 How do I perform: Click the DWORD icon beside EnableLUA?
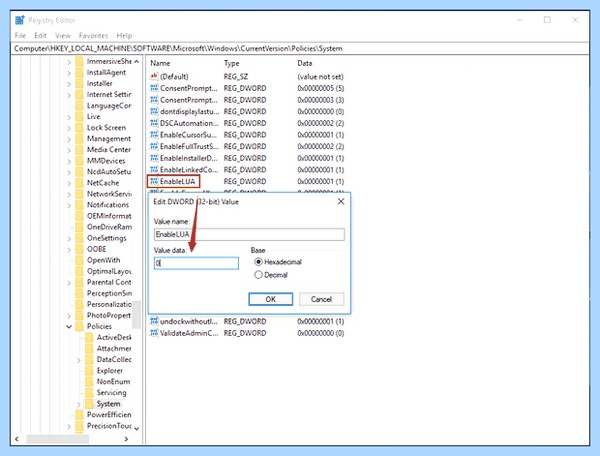[154, 181]
